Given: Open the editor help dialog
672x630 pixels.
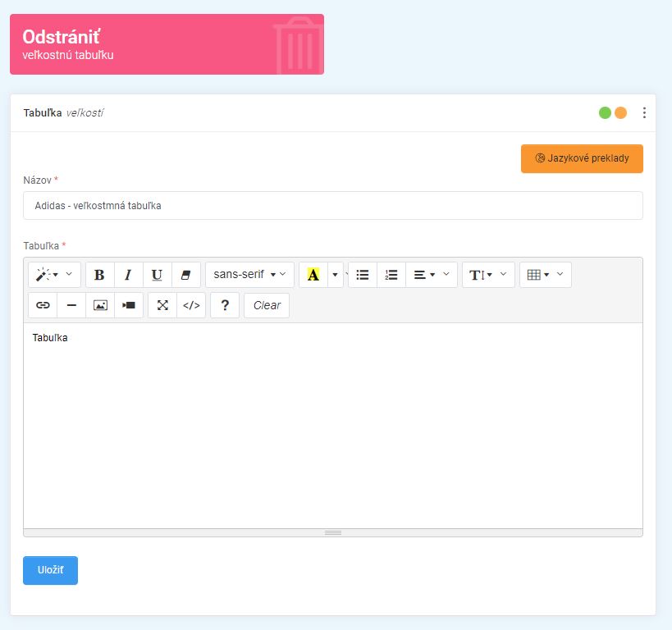Looking at the screenshot, I should [x=225, y=305].
